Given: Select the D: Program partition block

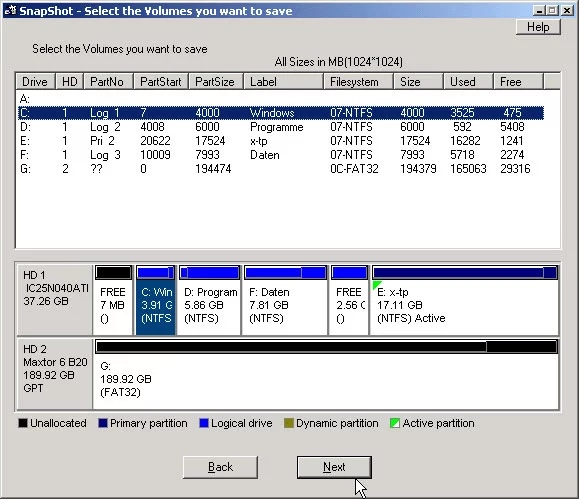Looking at the screenshot, I should tap(209, 300).
